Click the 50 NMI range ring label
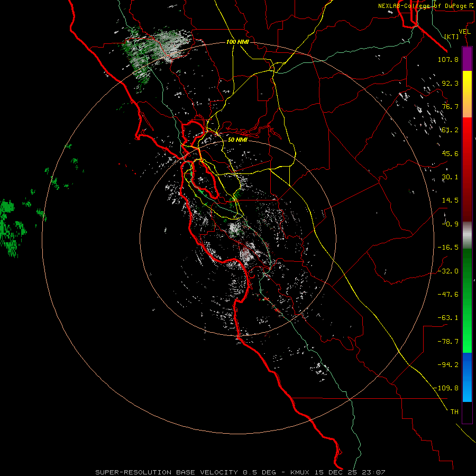Viewport: 476px width, 476px height. pyautogui.click(x=237, y=140)
